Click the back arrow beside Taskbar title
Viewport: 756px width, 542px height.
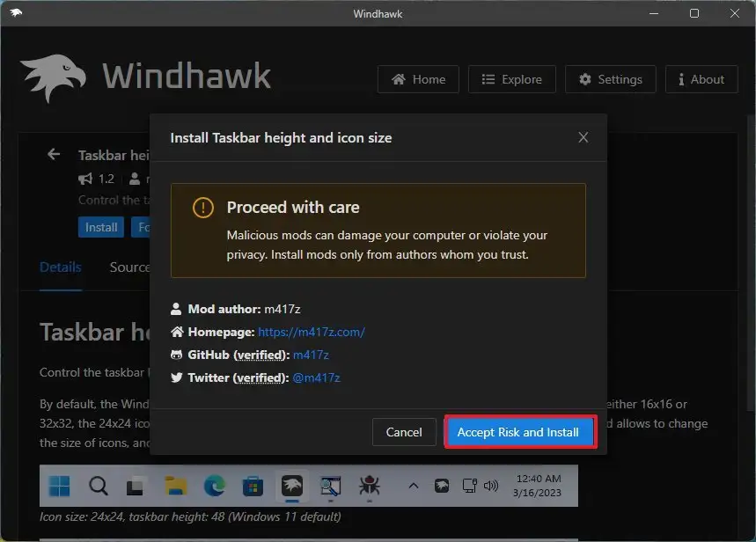[54, 154]
